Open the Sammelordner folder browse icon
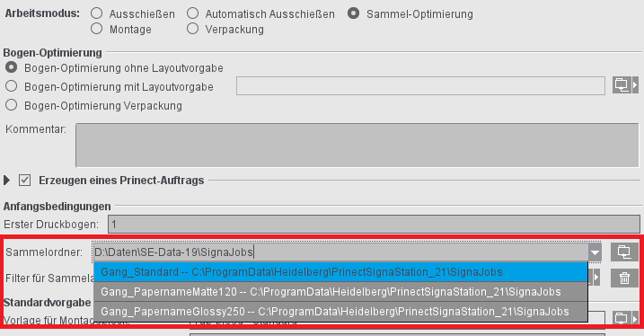 pos(624,252)
